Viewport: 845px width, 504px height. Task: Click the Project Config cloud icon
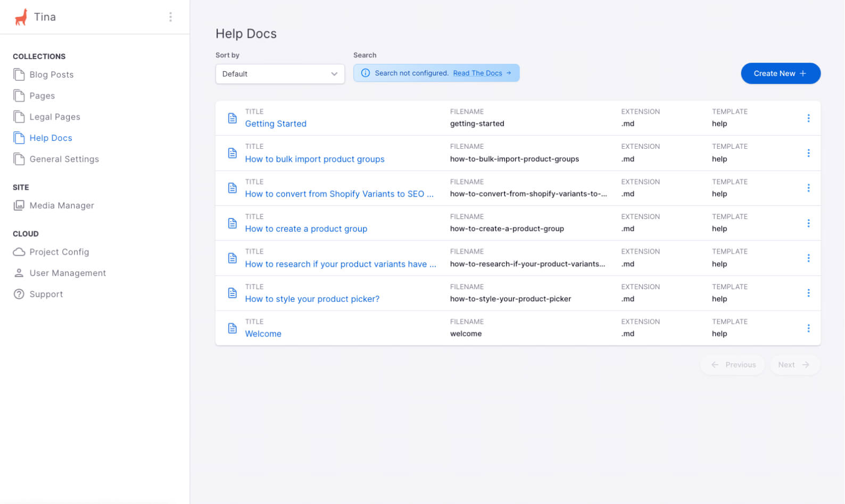19,252
